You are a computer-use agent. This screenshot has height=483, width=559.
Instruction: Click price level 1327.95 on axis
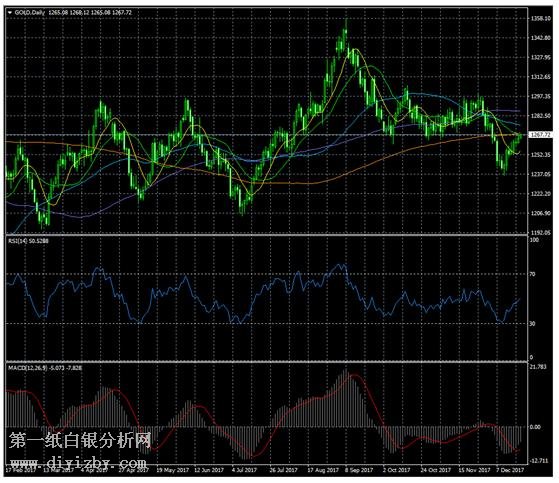click(541, 57)
